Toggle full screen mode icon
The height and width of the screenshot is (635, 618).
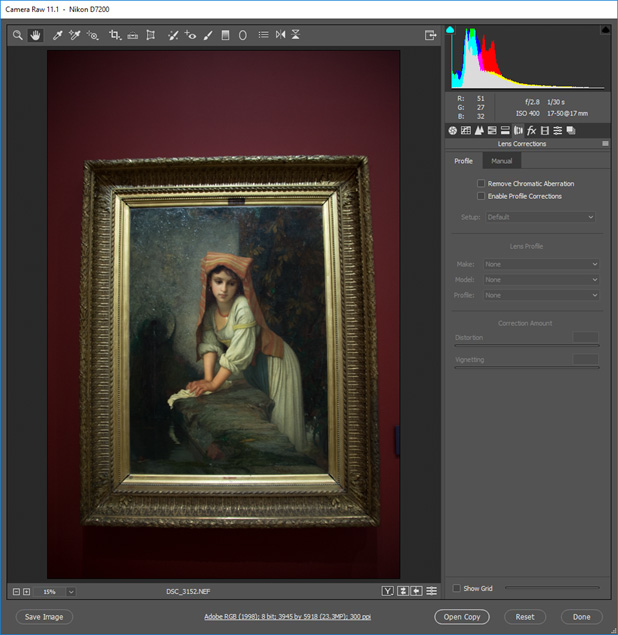click(430, 35)
